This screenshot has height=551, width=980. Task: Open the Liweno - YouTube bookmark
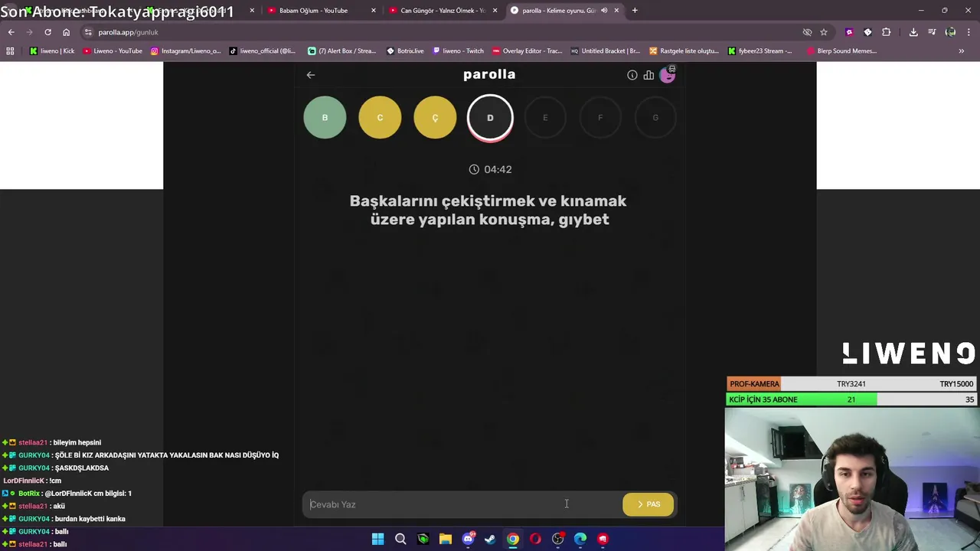(113, 51)
